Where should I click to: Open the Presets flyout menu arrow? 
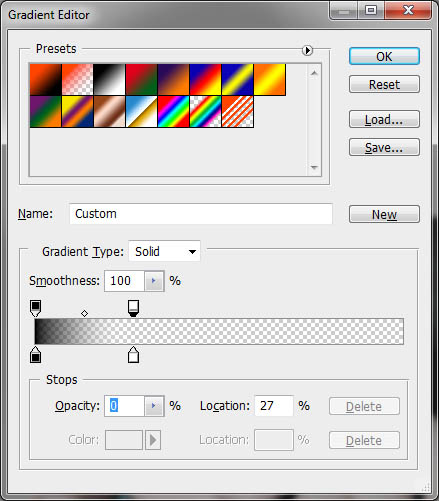[x=307, y=50]
